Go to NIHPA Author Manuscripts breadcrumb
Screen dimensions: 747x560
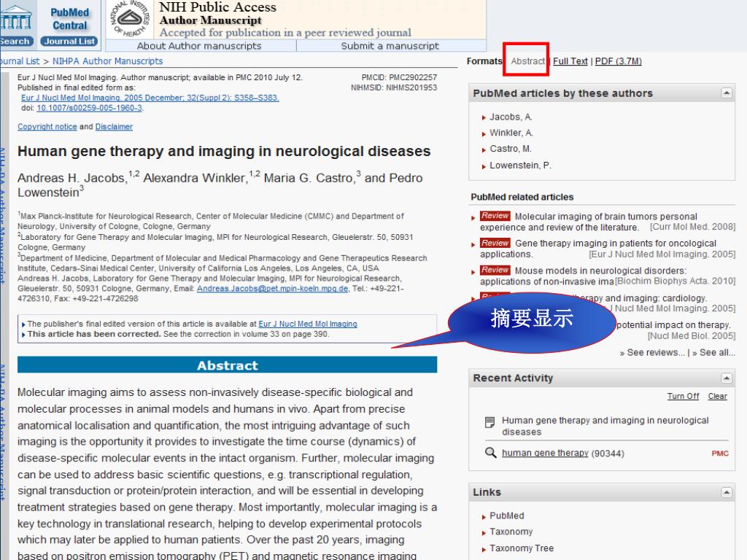[107, 61]
